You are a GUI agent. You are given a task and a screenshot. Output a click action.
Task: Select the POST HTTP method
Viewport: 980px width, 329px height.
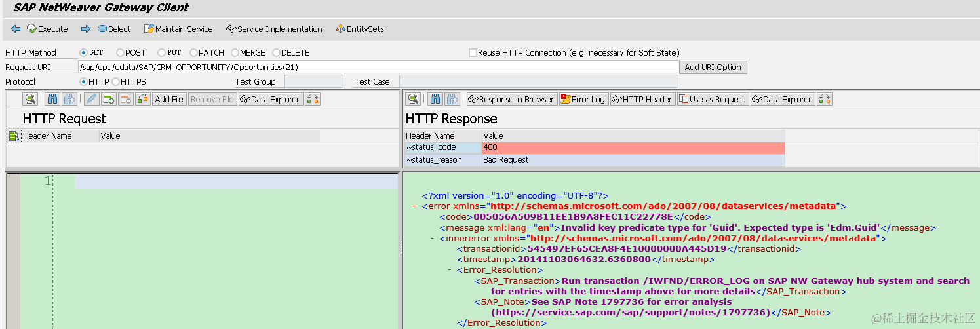120,52
